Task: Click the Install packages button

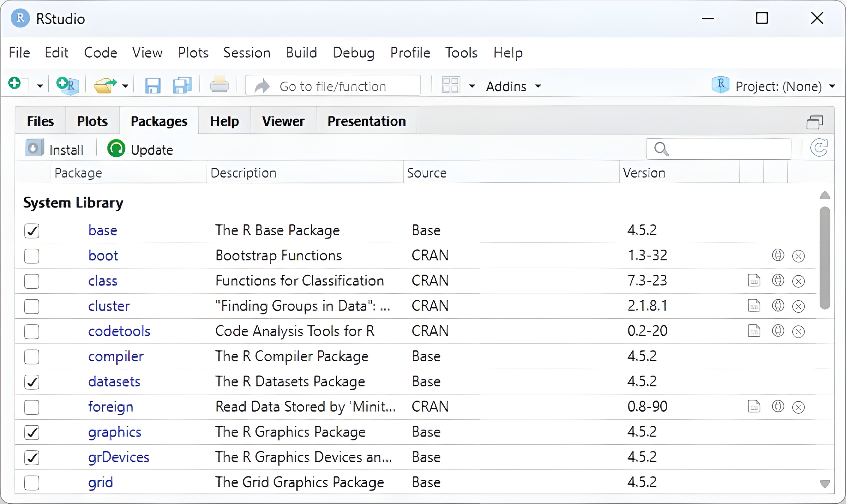Action: tap(55, 149)
